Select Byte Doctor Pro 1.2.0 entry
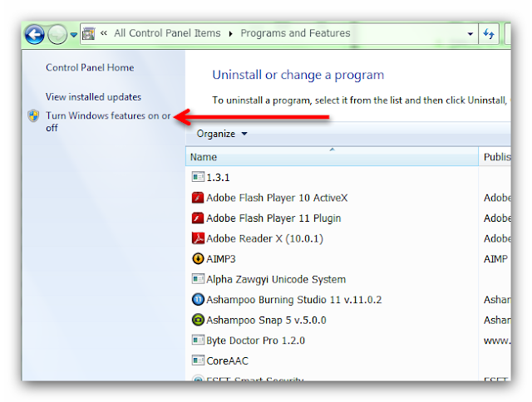 point(255,341)
